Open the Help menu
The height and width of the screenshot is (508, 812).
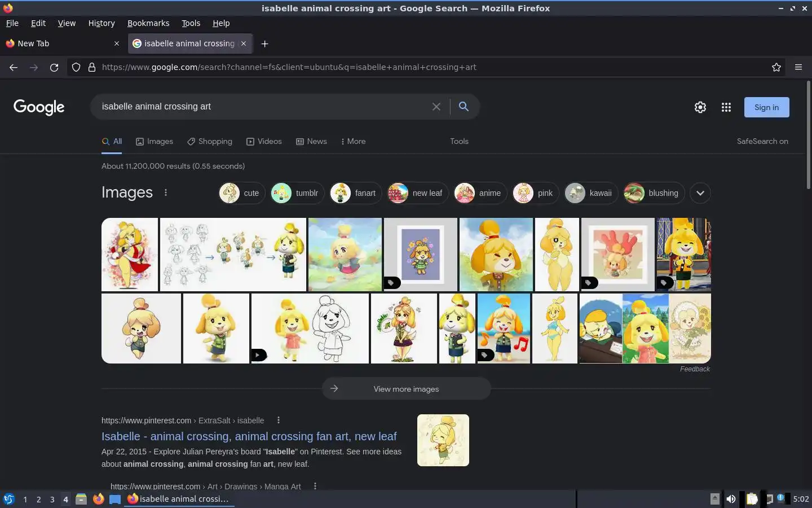pyautogui.click(x=221, y=23)
